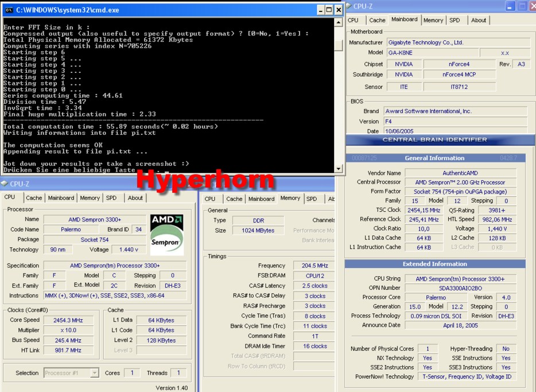Screen dimensions: 536x392
Task: Click the Code Name Palermo field
Action: pos(71,230)
